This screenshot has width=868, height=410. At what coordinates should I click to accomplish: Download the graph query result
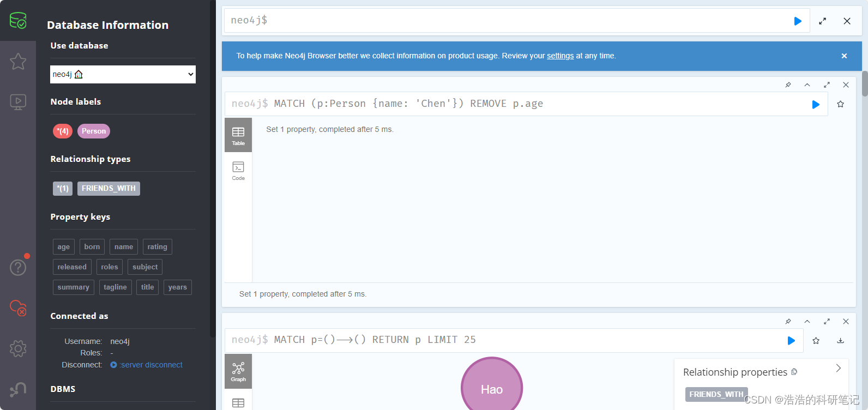(840, 341)
